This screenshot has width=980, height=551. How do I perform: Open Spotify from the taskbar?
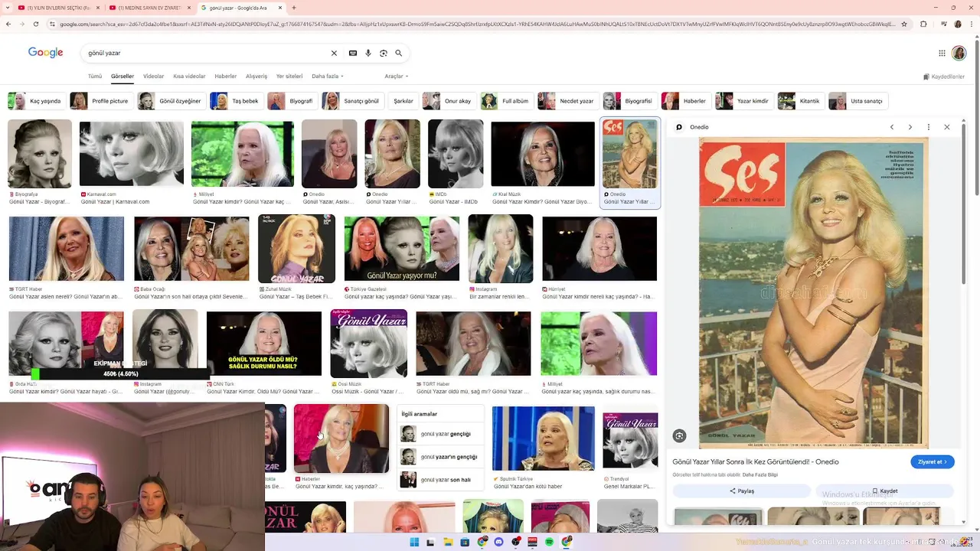click(x=549, y=542)
